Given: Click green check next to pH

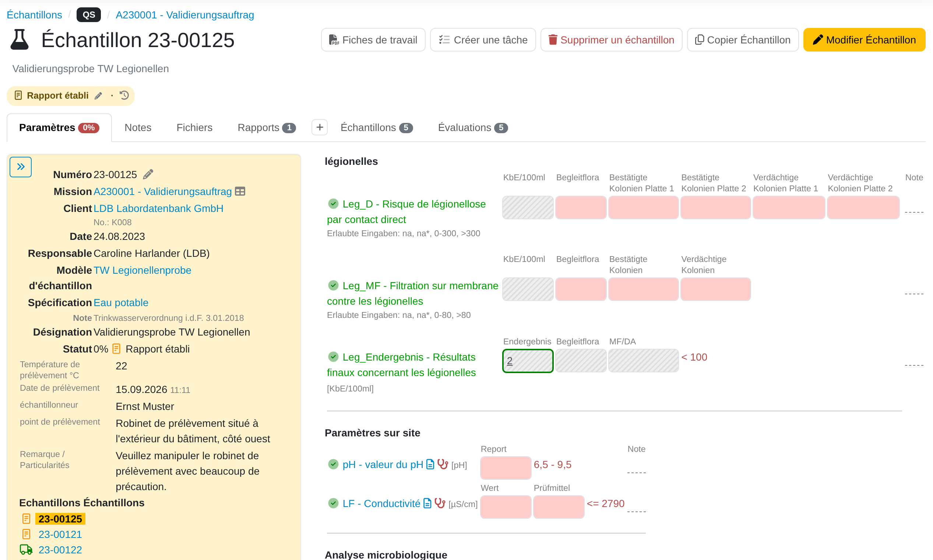Looking at the screenshot, I should pyautogui.click(x=333, y=464).
